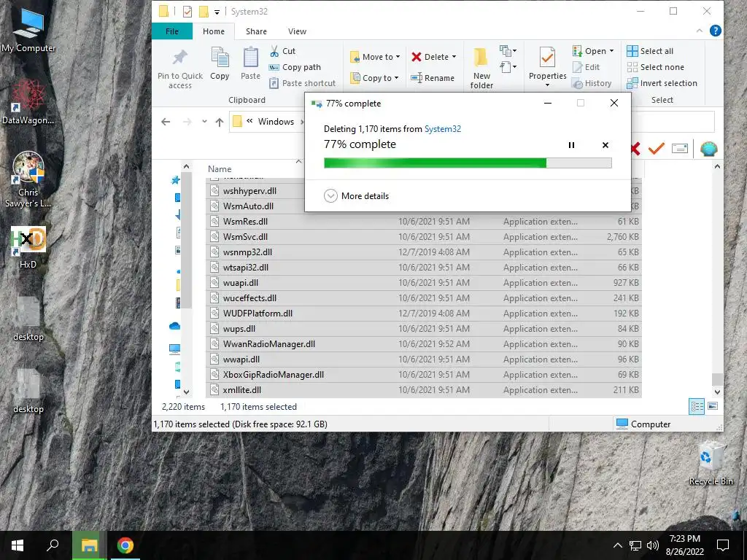Click the OneDrive icon in navigation pane
Viewport: 747px width, 560px height.
pyautogui.click(x=174, y=326)
